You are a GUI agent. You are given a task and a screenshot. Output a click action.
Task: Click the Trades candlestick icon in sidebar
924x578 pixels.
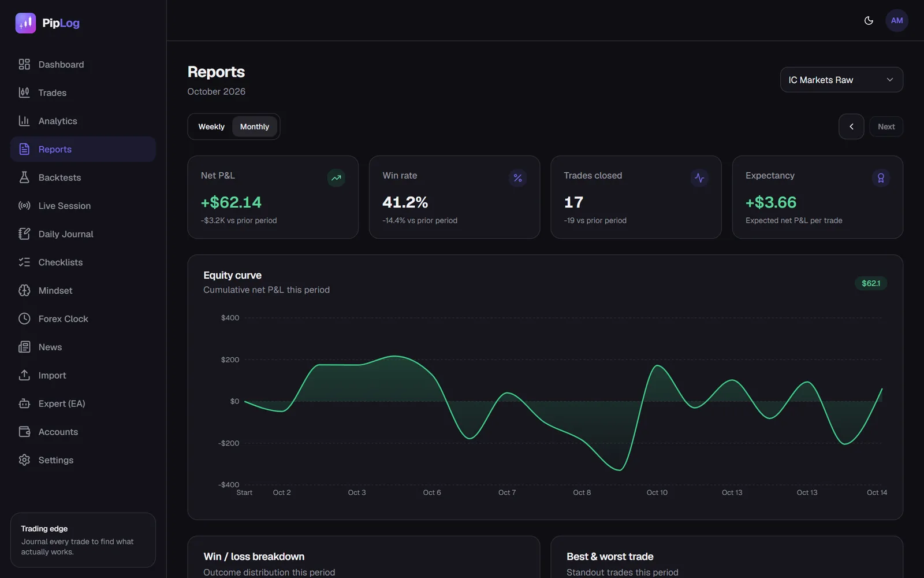click(24, 92)
